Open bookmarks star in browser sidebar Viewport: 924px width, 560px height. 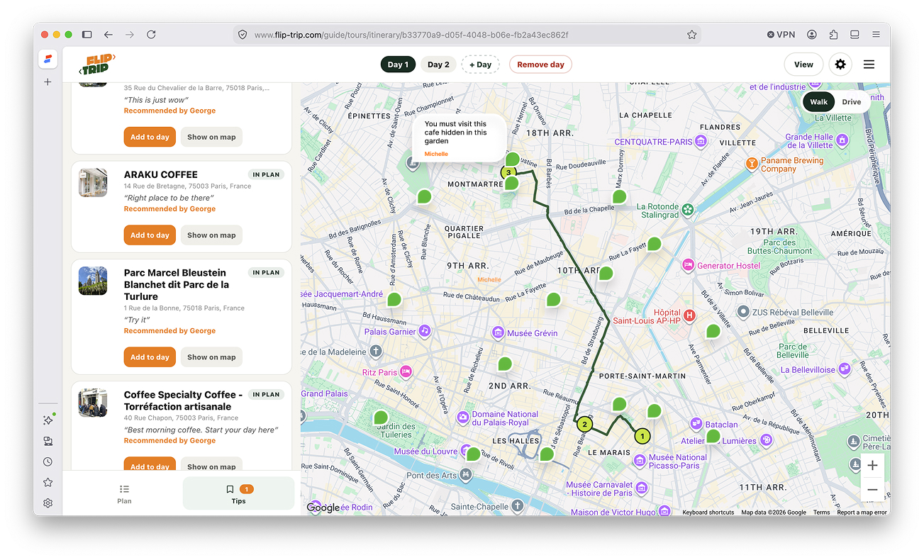(x=48, y=482)
